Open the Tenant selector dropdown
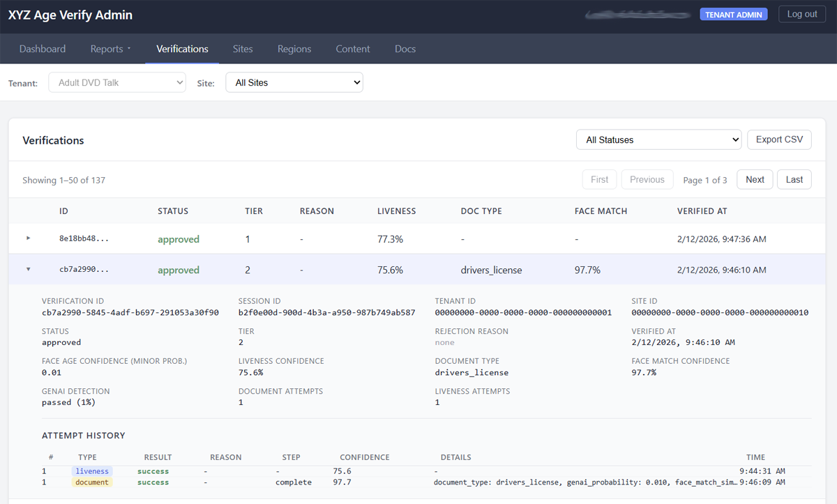Image resolution: width=837 pixels, height=504 pixels. point(116,82)
